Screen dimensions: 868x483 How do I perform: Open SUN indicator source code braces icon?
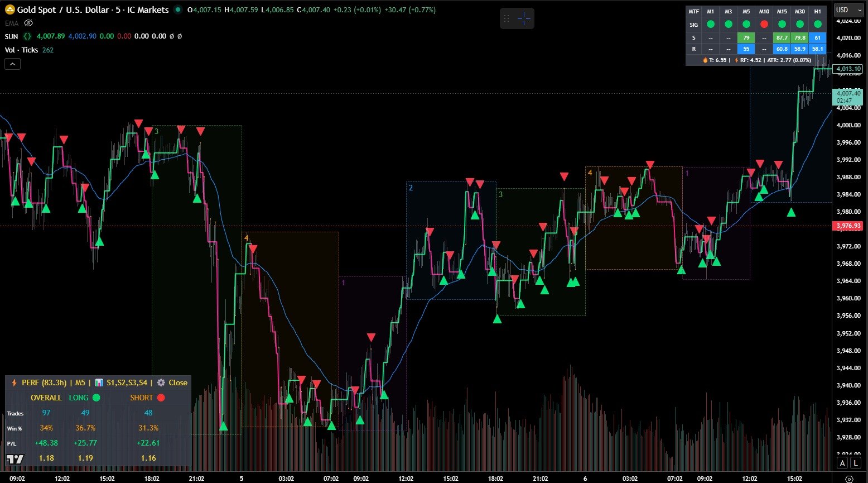click(27, 36)
